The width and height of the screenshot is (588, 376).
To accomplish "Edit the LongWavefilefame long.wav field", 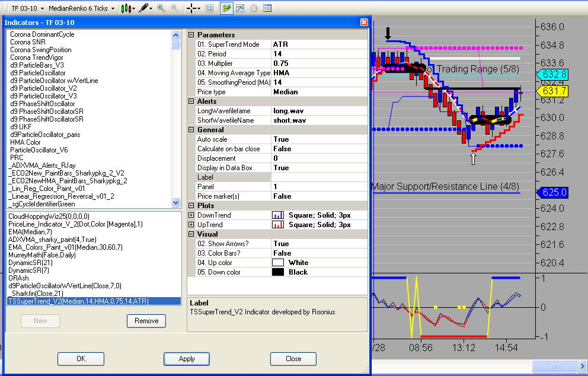I will tap(319, 111).
